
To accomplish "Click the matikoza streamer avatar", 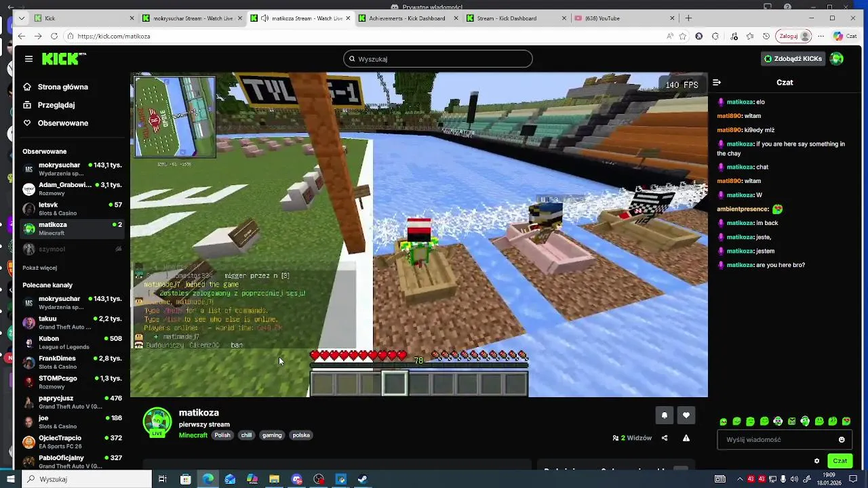I will (157, 422).
